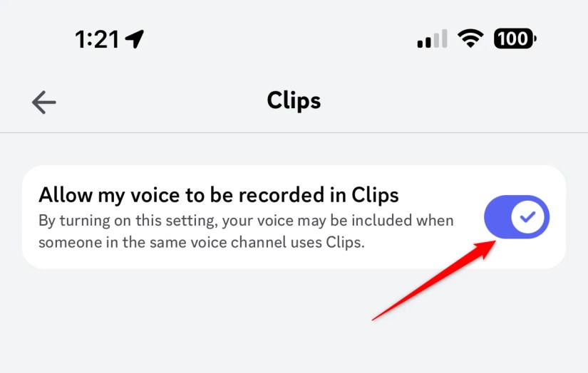Select the Clips page title
This screenshot has width=588, height=373.
pos(294,101)
